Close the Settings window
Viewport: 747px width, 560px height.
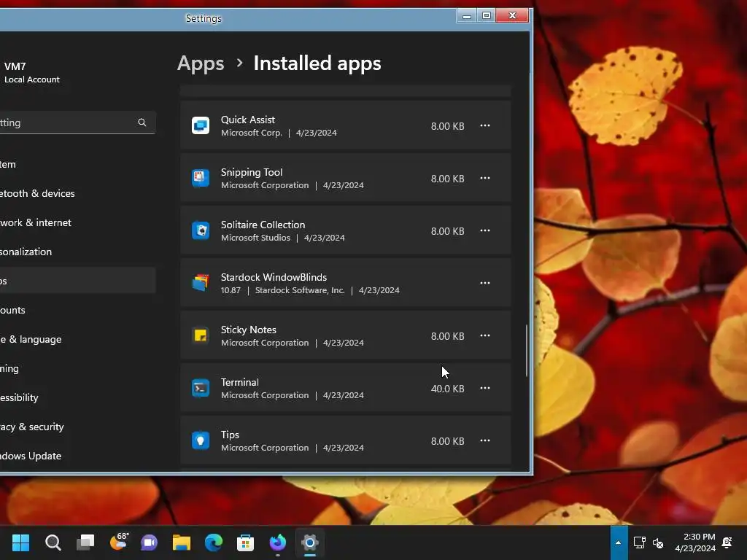pyautogui.click(x=512, y=15)
